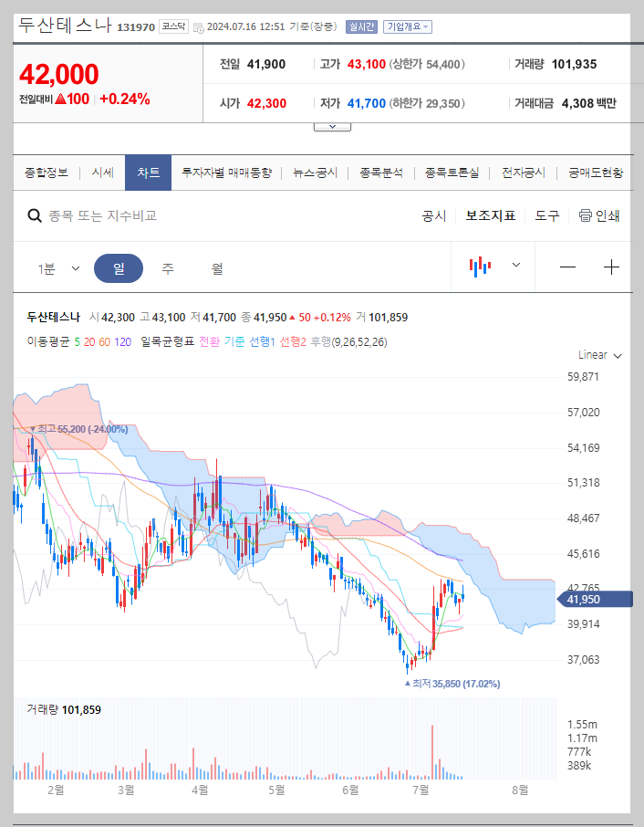The width and height of the screenshot is (644, 827).
Task: Open the 보조지표 auxiliary indicators menu
Action: tap(488, 216)
